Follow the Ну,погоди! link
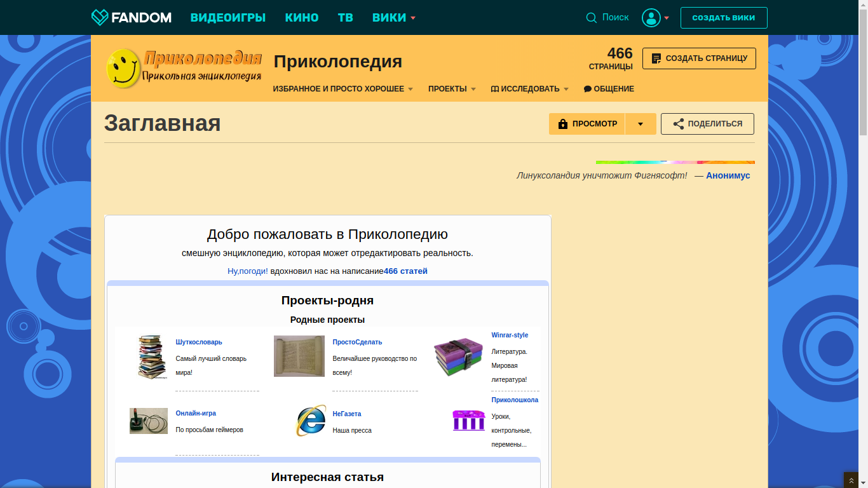 (248, 271)
